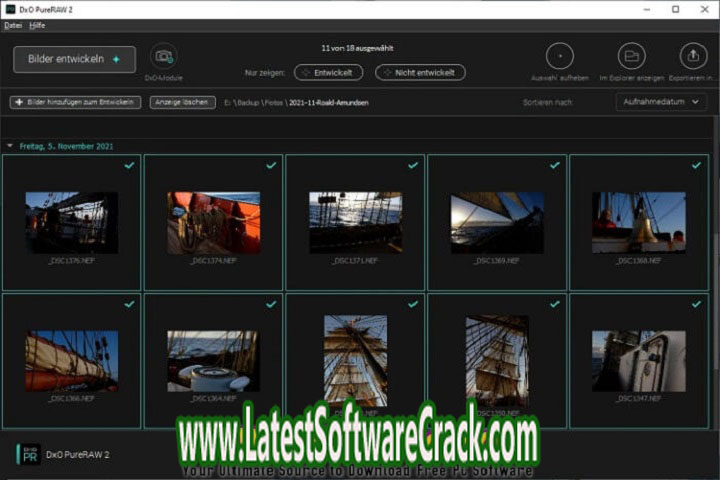Open the Aufnahmedatum sort dropdown

(661, 102)
